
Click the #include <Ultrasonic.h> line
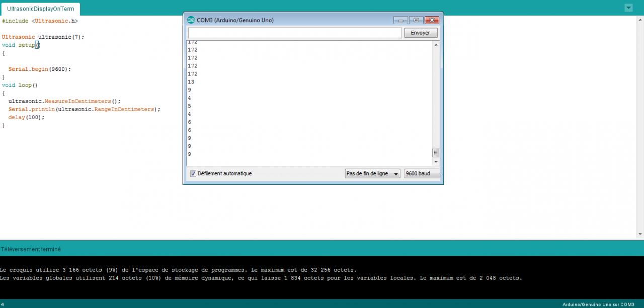point(40,21)
